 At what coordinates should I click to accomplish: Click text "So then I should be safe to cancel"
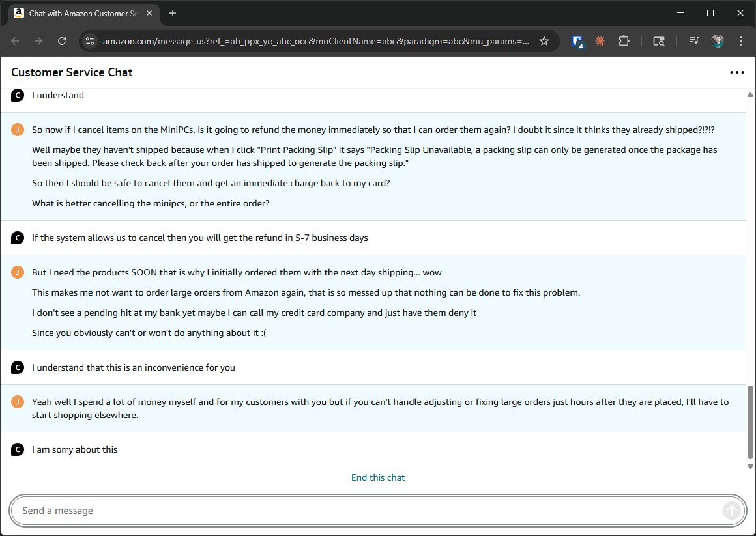tap(211, 183)
